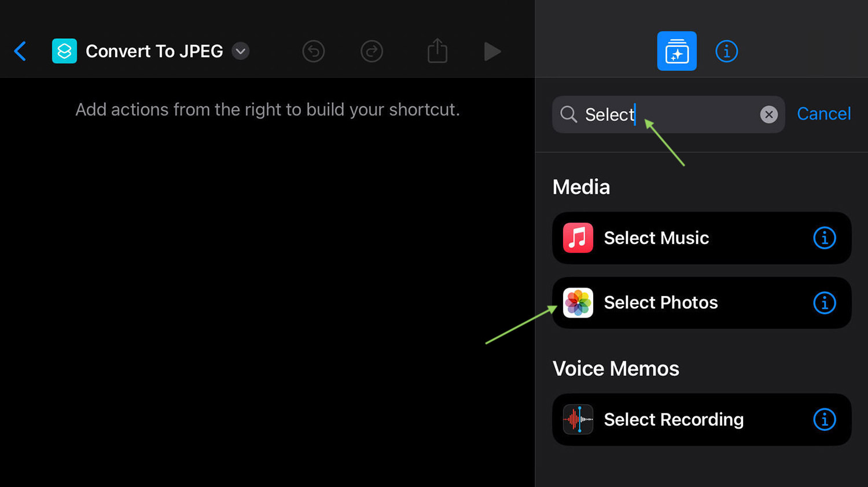Show info for Select Music
The width and height of the screenshot is (868, 487).
tap(825, 238)
